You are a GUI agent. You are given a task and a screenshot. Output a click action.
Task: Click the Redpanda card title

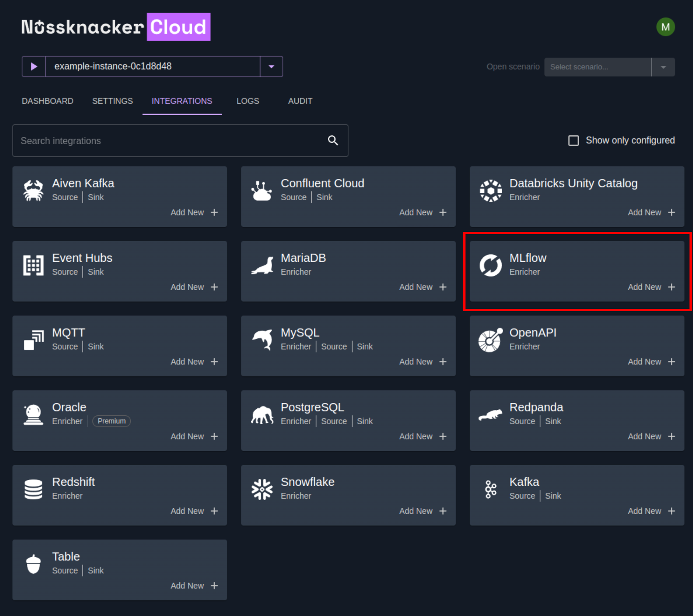click(536, 407)
